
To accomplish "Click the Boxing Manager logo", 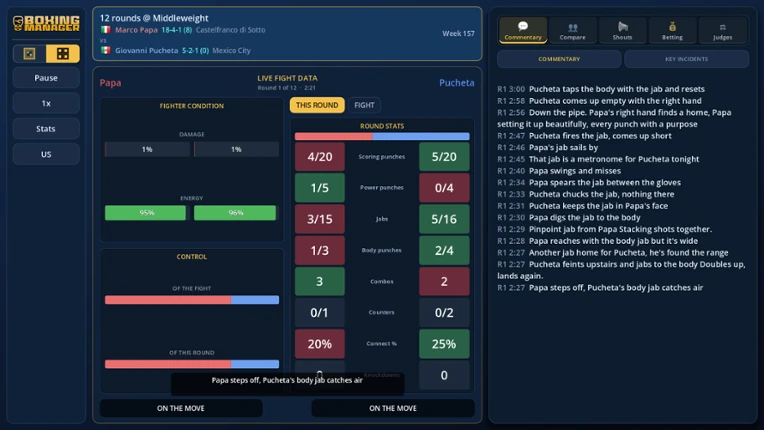I will (x=46, y=23).
